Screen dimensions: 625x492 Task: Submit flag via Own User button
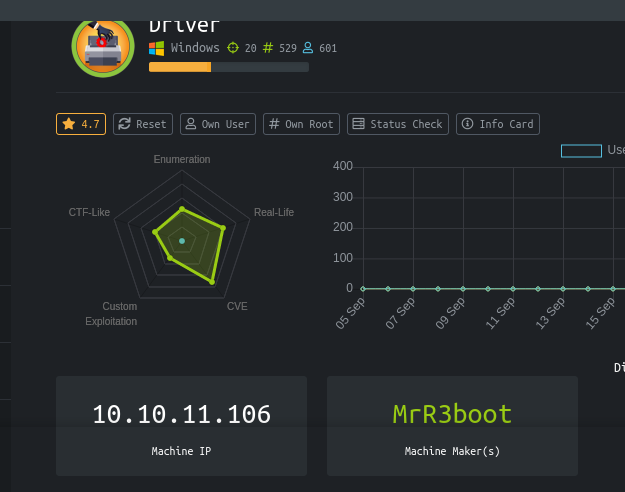pyautogui.click(x=218, y=124)
